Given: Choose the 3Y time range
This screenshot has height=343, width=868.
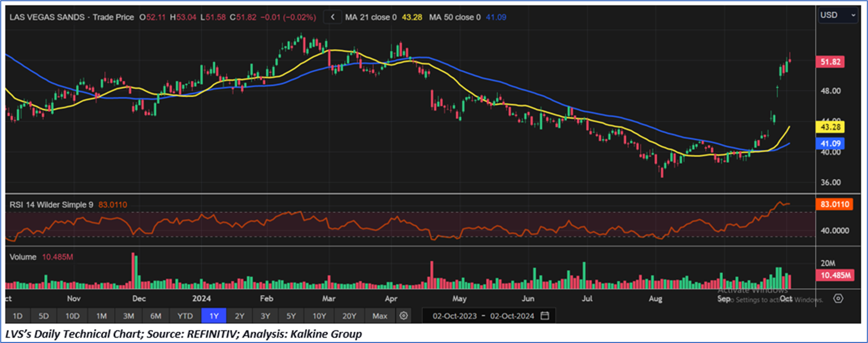Looking at the screenshot, I should tap(265, 316).
